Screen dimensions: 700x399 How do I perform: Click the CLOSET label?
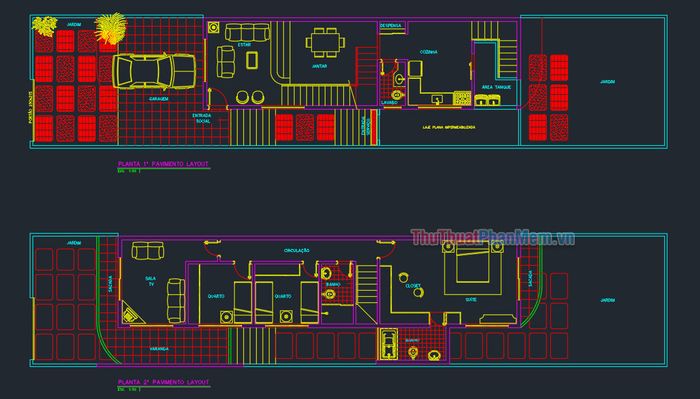tap(412, 286)
